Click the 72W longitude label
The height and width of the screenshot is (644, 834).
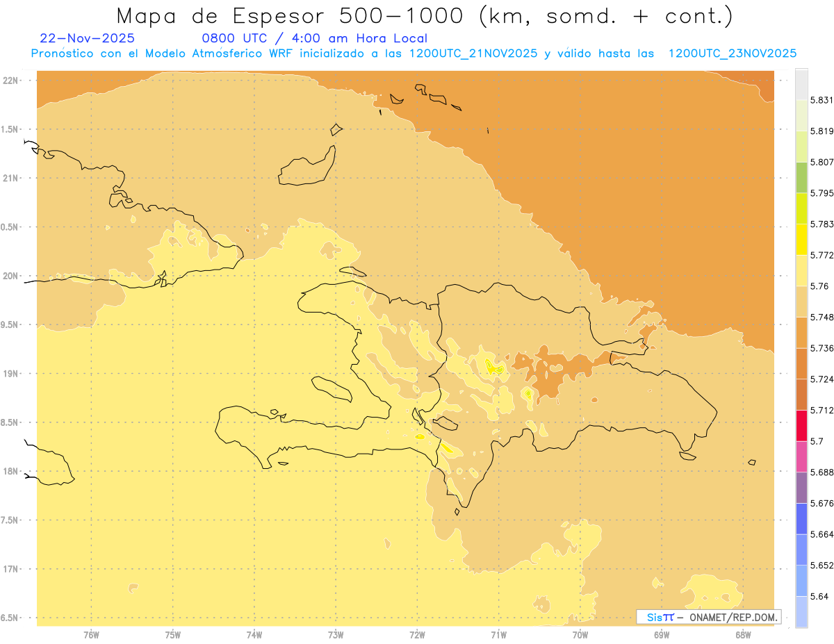[x=417, y=635]
